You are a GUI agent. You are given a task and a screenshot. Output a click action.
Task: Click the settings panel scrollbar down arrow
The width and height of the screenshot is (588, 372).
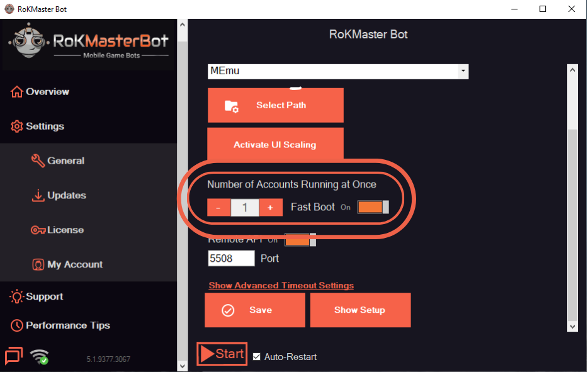click(572, 327)
